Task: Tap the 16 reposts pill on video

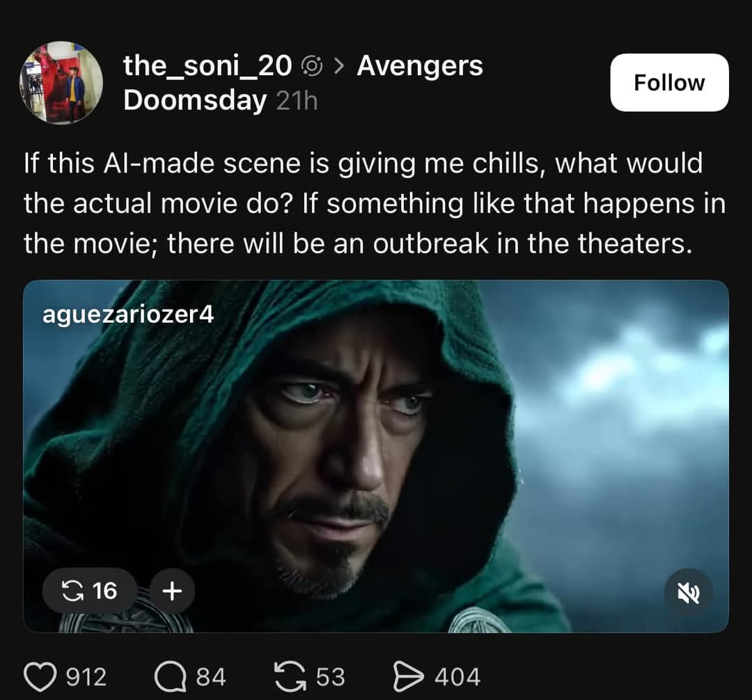Action: click(90, 591)
